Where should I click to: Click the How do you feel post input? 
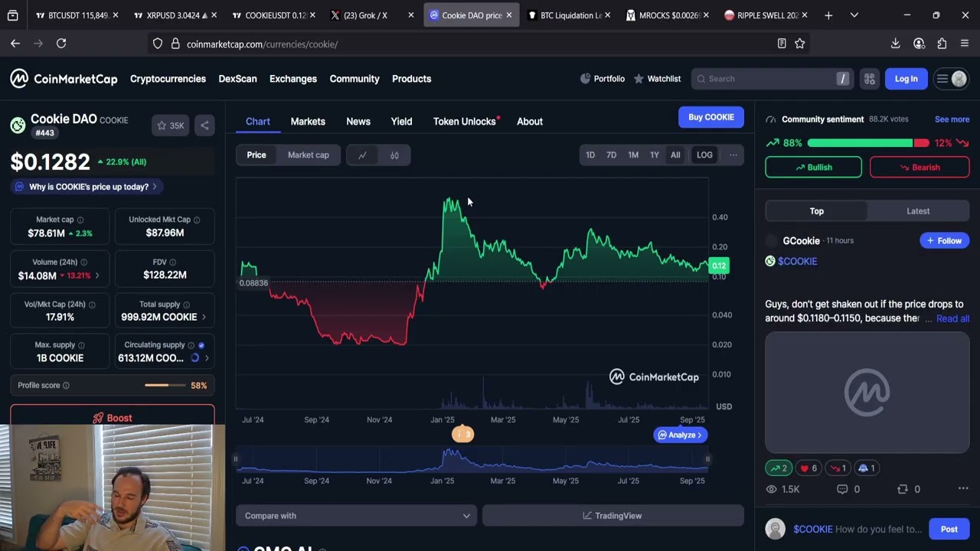(857, 530)
